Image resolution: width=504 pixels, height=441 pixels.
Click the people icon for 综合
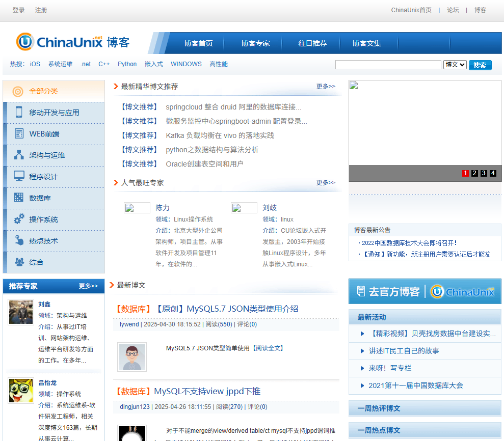pos(19,262)
